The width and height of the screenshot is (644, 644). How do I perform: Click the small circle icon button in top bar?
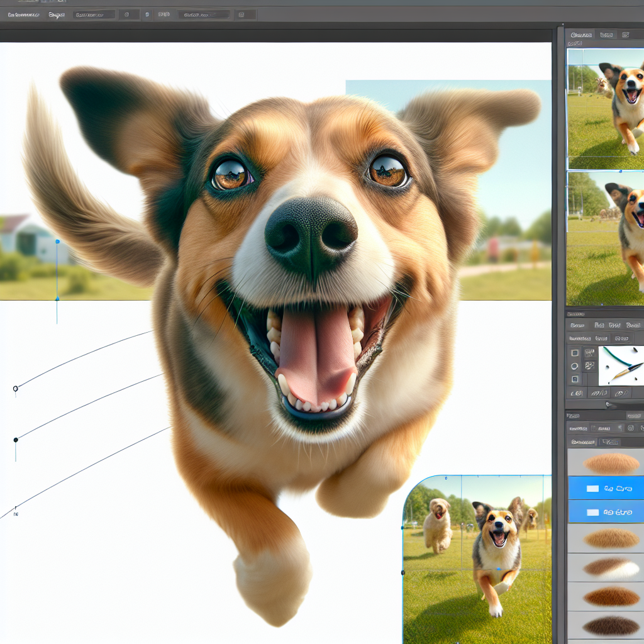point(126,15)
